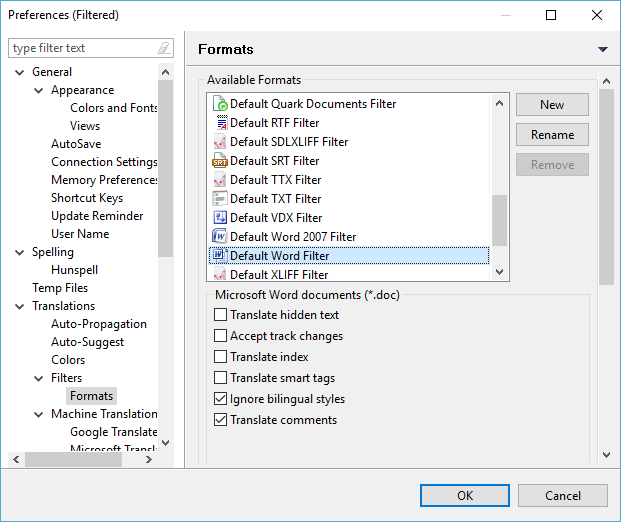Clear filter text with eraser icon
Image resolution: width=621 pixels, height=522 pixels.
coord(164,48)
